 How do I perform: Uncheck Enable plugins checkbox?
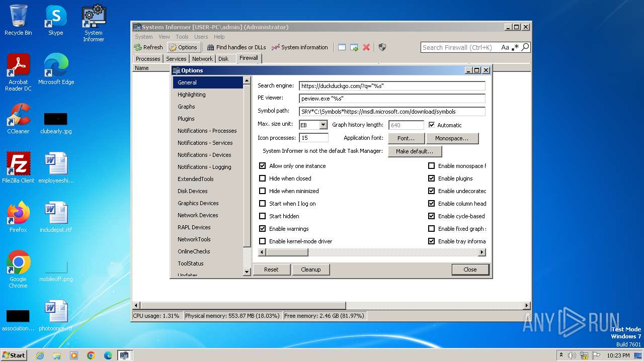coord(432,178)
